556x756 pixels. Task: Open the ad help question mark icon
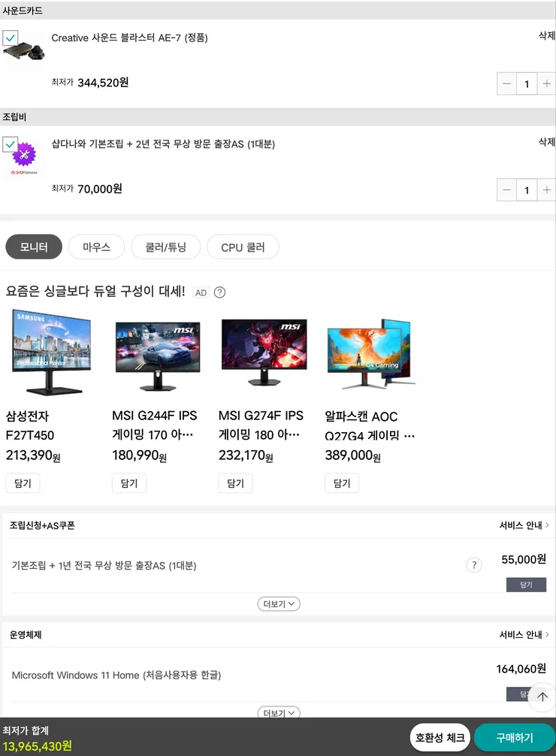(x=219, y=292)
